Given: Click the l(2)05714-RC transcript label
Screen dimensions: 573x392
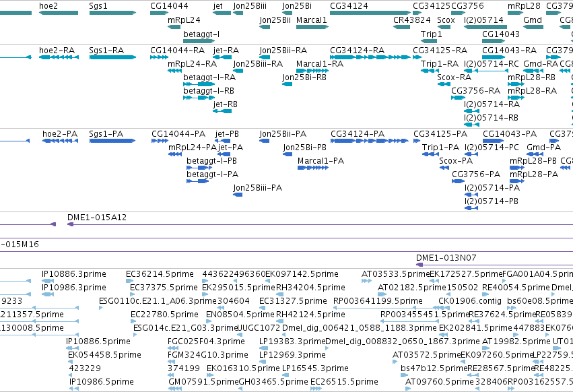Looking at the screenshot, I should click(x=491, y=63).
